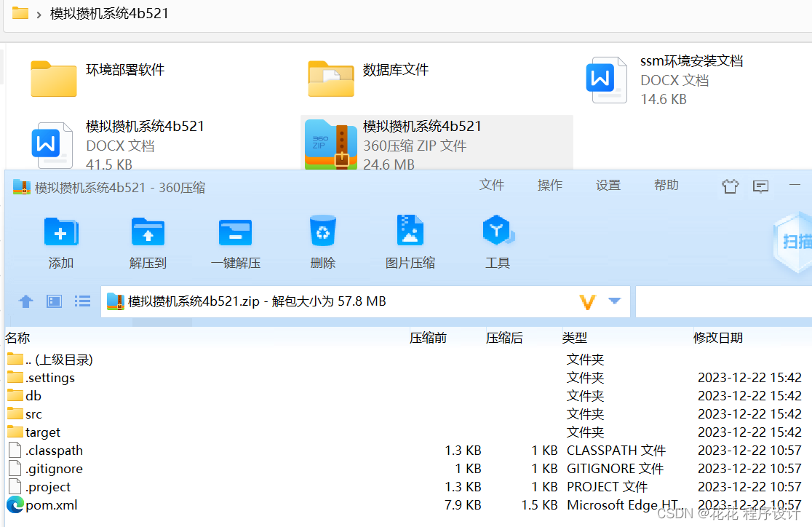The height and width of the screenshot is (527, 812).
Task: Open the feedback message icon in the title bar
Action: tap(760, 186)
